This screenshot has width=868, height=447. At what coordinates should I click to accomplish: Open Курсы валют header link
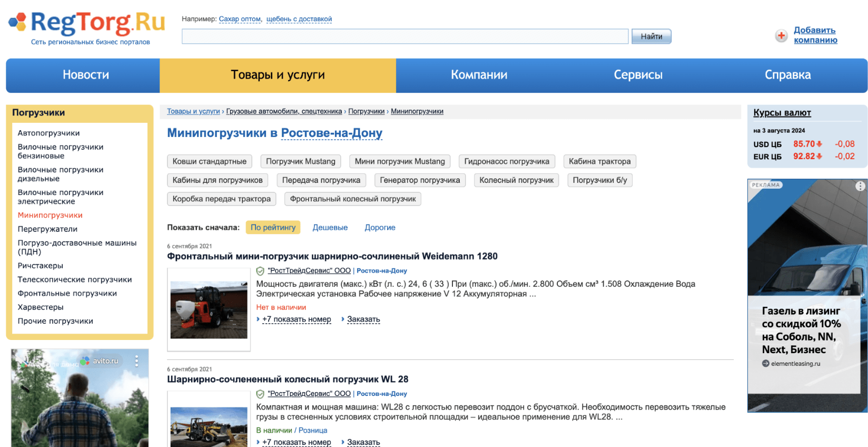[x=782, y=113]
